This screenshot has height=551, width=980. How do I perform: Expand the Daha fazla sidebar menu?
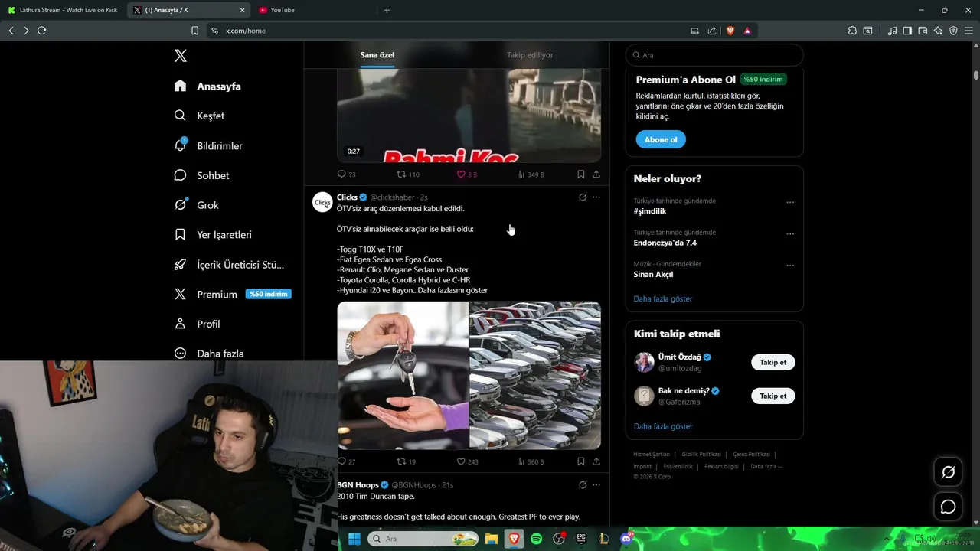click(209, 354)
